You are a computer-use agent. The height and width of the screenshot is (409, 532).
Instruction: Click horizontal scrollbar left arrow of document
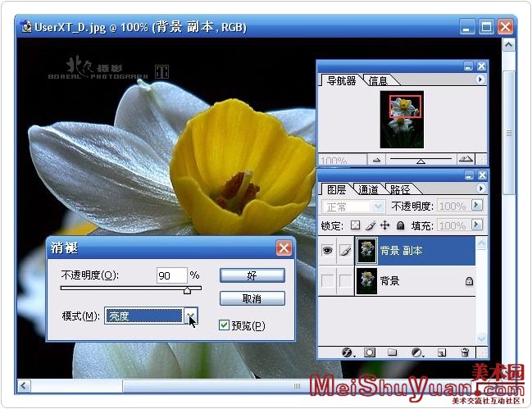coord(24,385)
